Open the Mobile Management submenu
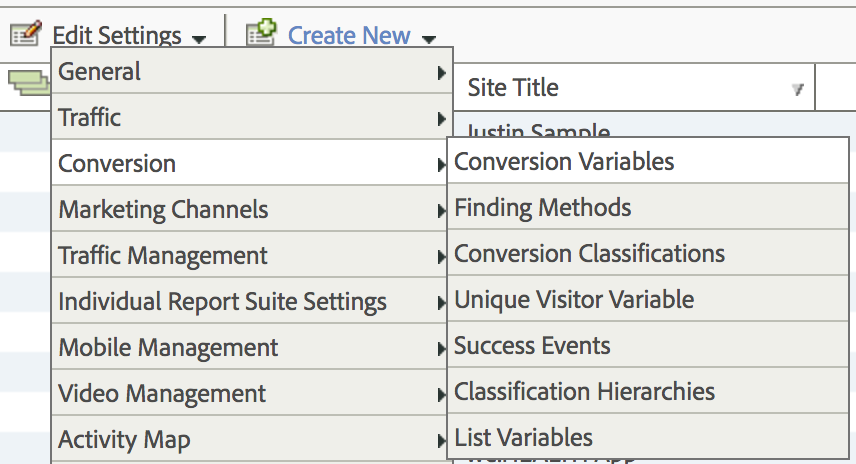This screenshot has width=856, height=464. tap(250, 348)
